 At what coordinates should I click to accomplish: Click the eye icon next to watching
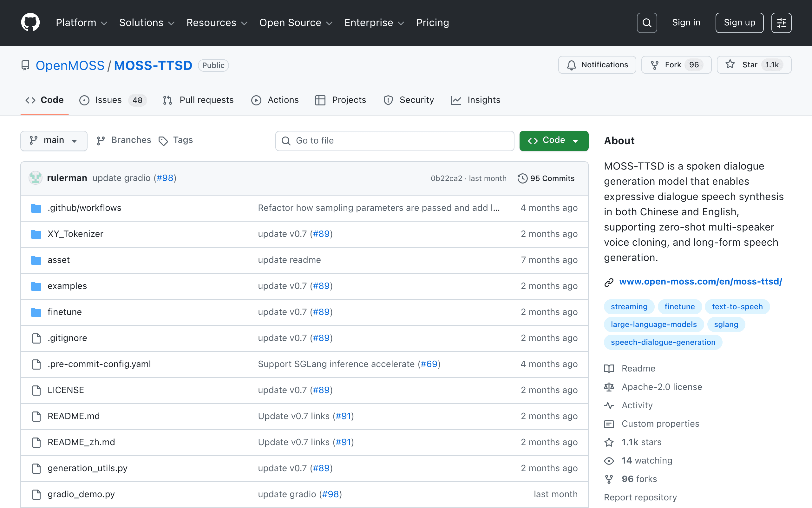(x=609, y=461)
